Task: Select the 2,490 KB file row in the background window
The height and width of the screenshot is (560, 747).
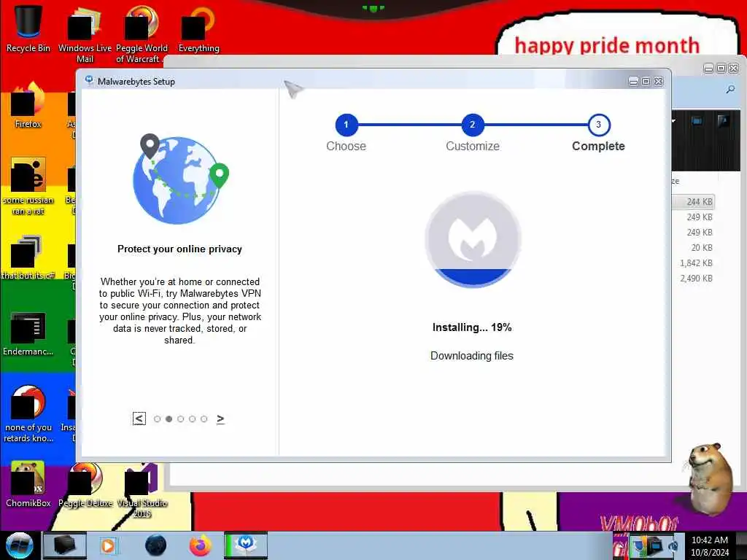Action: click(x=693, y=278)
